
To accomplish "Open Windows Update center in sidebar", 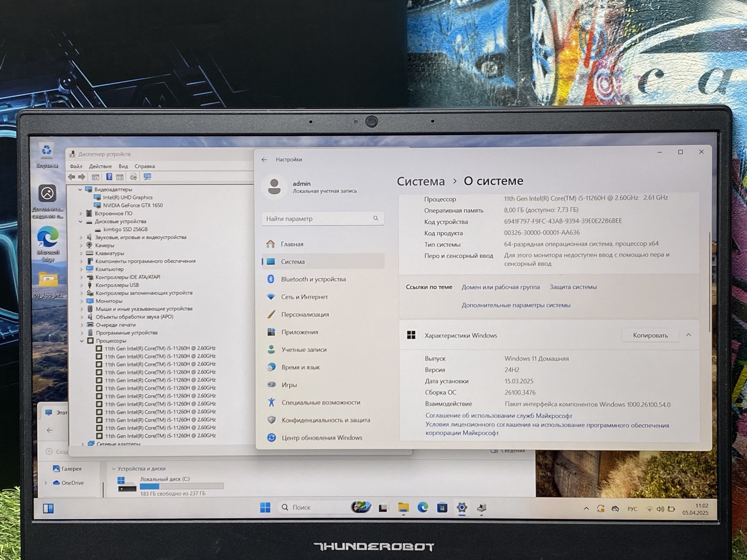I will point(321,438).
